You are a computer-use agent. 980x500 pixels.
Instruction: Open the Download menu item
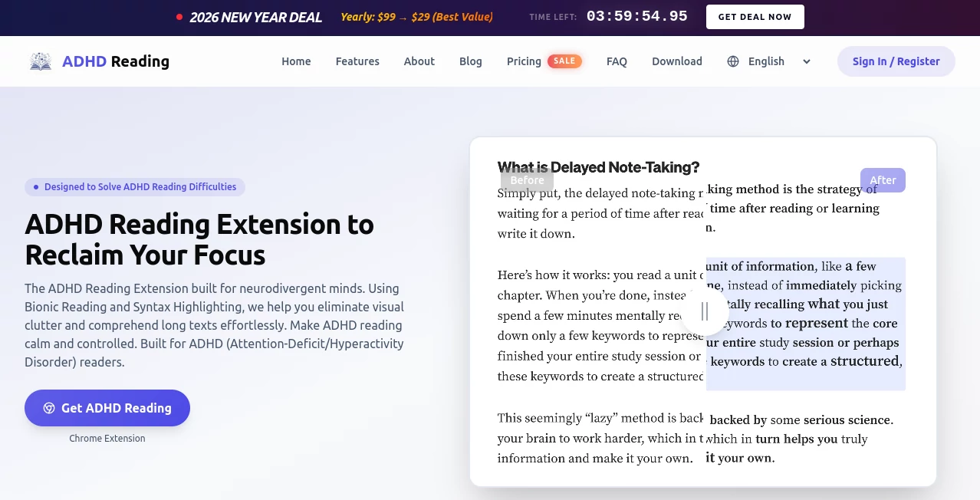677,61
